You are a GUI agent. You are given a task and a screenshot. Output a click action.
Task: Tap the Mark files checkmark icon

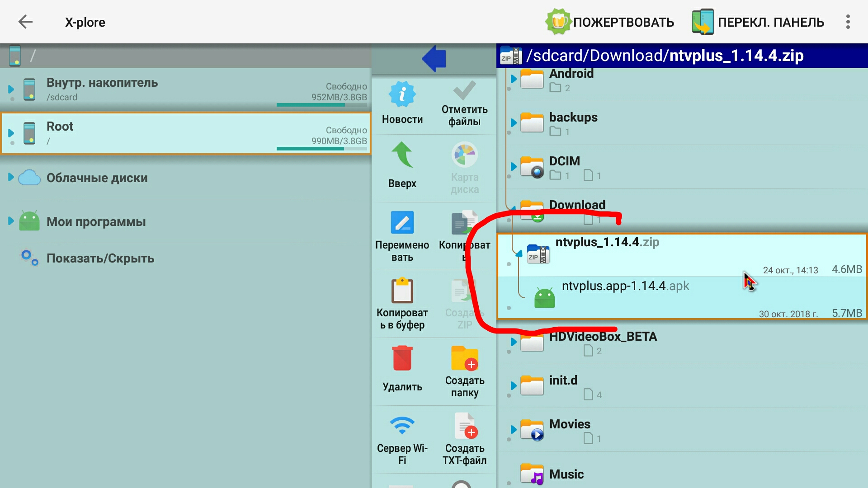coord(464,90)
